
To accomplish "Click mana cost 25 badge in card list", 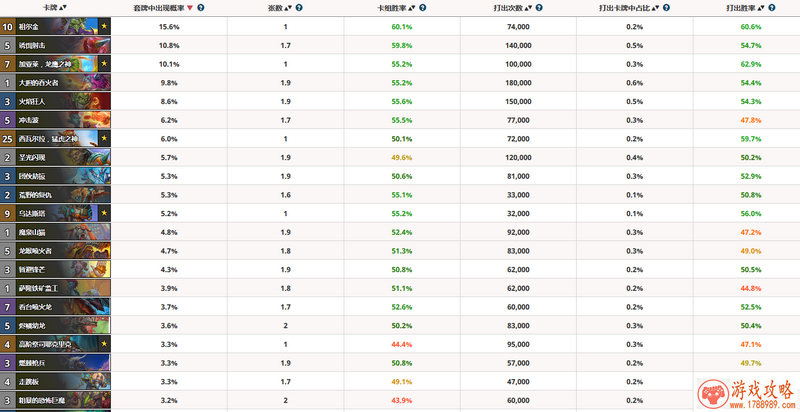I will (8, 139).
